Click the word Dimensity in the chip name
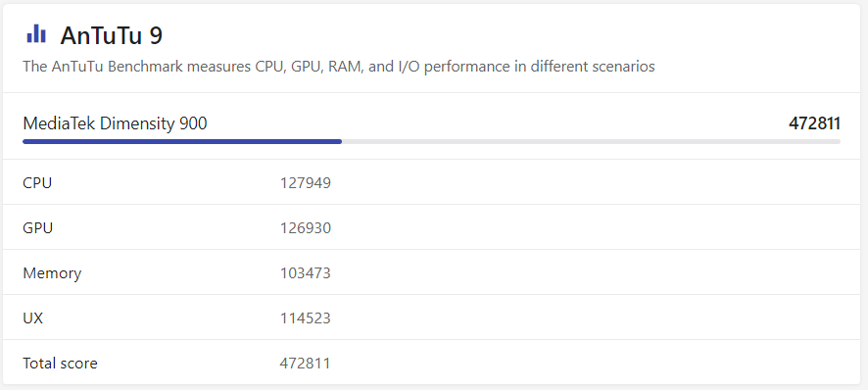The image size is (868, 390). 139,123
